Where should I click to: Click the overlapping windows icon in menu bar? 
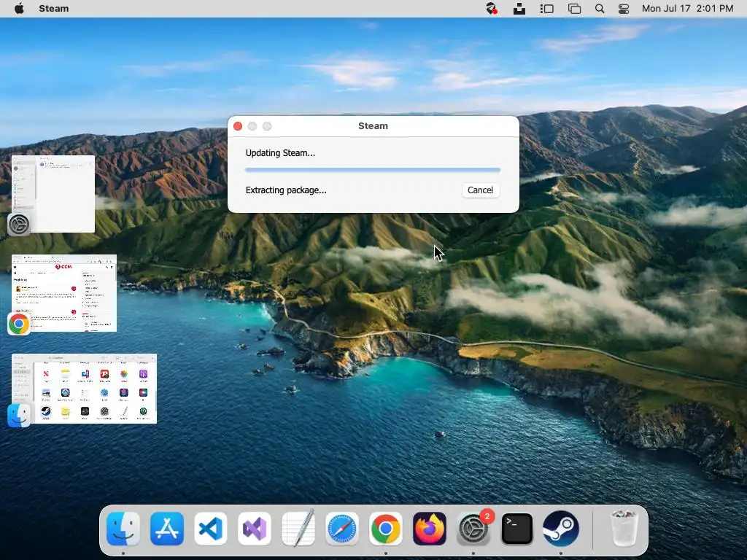pyautogui.click(x=575, y=9)
